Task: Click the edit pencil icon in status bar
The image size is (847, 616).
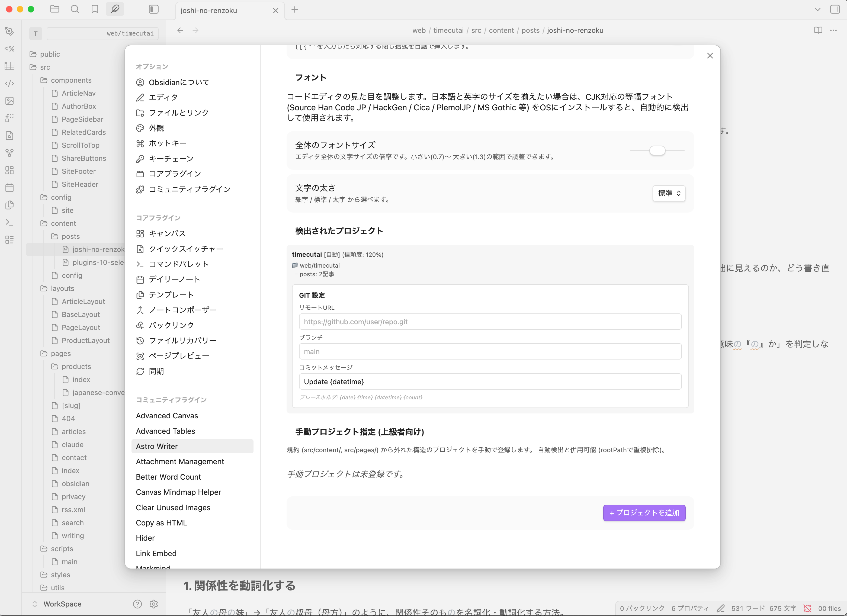Action: tap(720, 608)
